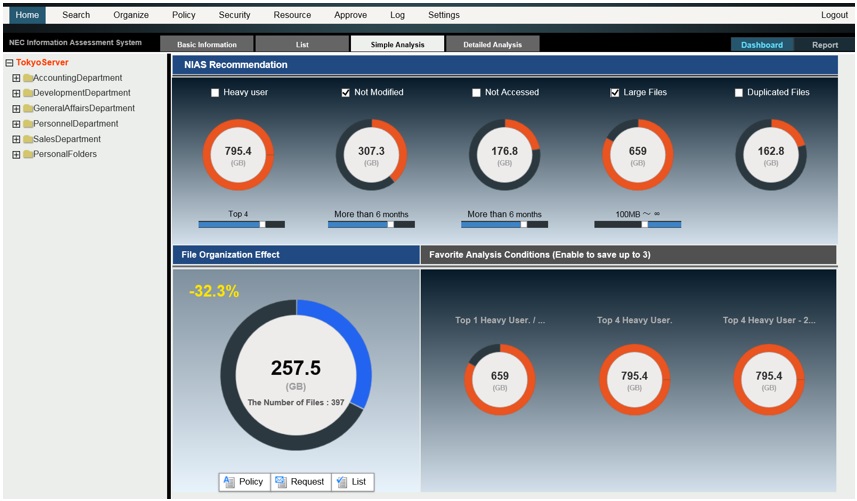Adjust the Not Accessed 6 months slider

pos(504,225)
